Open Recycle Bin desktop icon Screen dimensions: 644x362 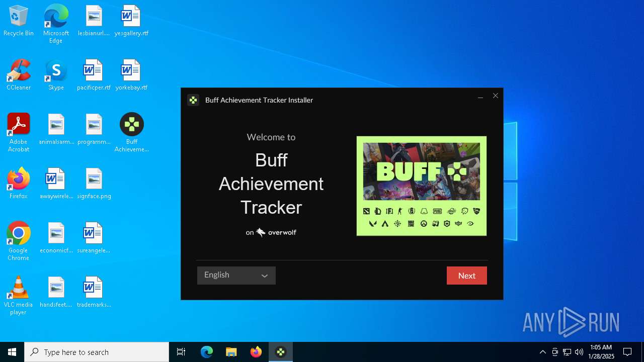click(x=19, y=21)
